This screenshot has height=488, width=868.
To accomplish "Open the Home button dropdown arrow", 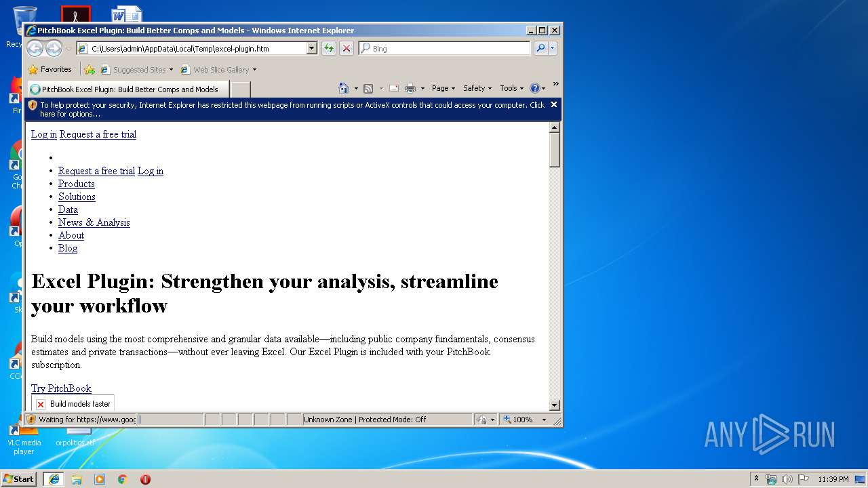I will coord(356,89).
